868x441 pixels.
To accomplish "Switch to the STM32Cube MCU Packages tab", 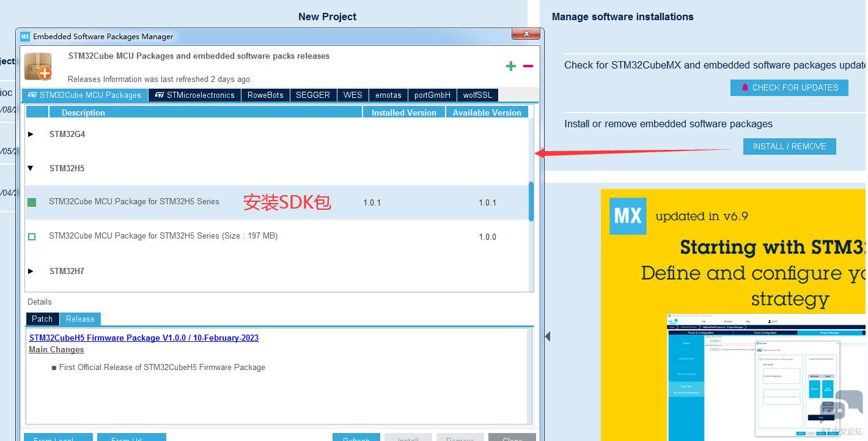I will pos(85,95).
